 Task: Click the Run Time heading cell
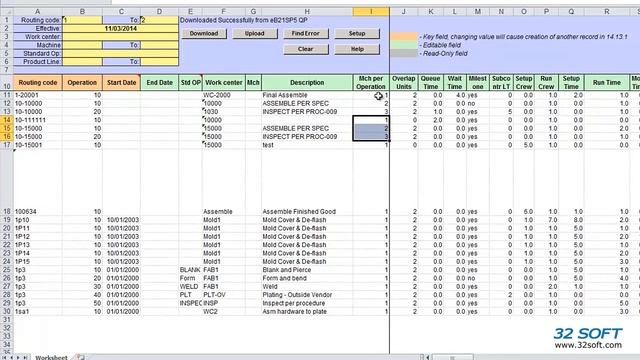tap(607, 82)
